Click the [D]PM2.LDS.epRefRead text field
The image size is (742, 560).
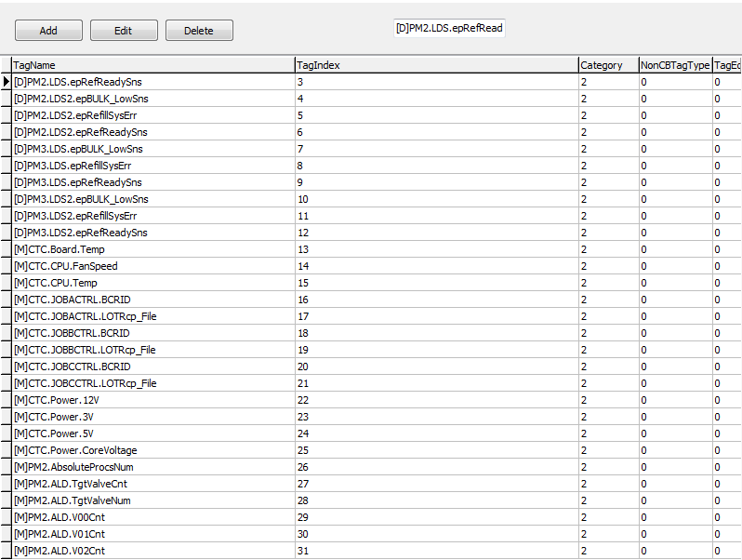449,28
